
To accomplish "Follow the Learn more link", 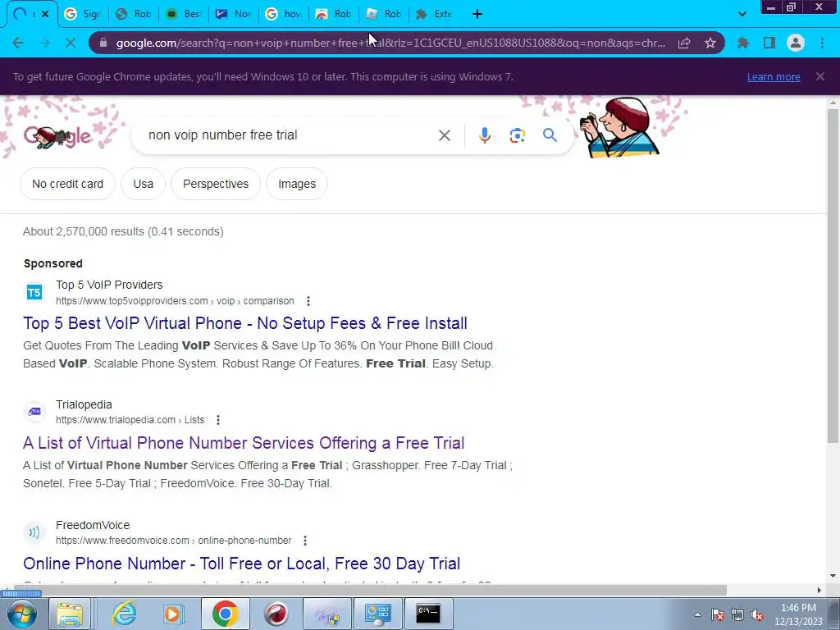I will 774,76.
